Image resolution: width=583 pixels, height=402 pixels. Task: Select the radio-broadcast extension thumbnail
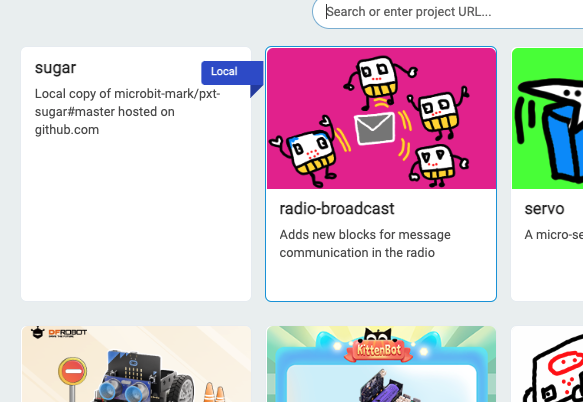(381, 119)
